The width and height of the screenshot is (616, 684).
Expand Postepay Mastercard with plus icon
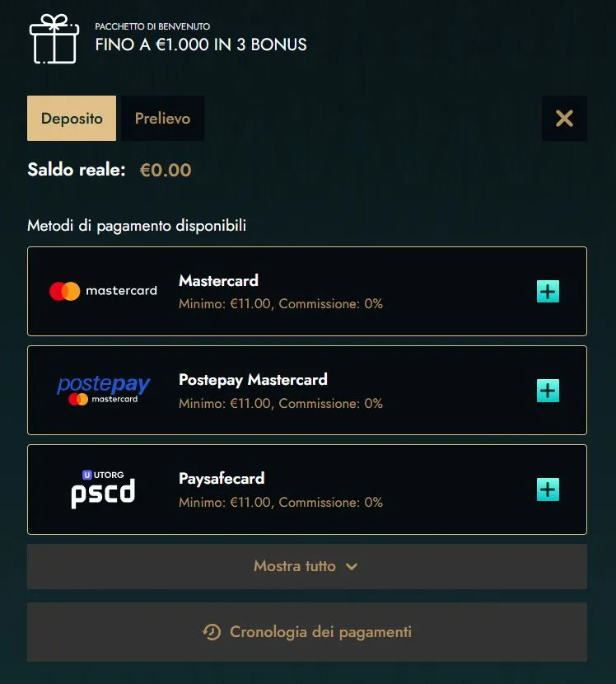point(548,390)
